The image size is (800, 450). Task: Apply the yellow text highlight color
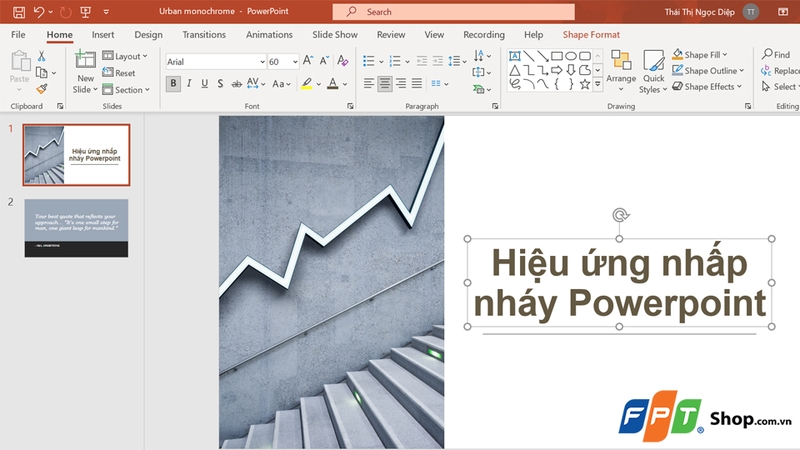[x=306, y=84]
